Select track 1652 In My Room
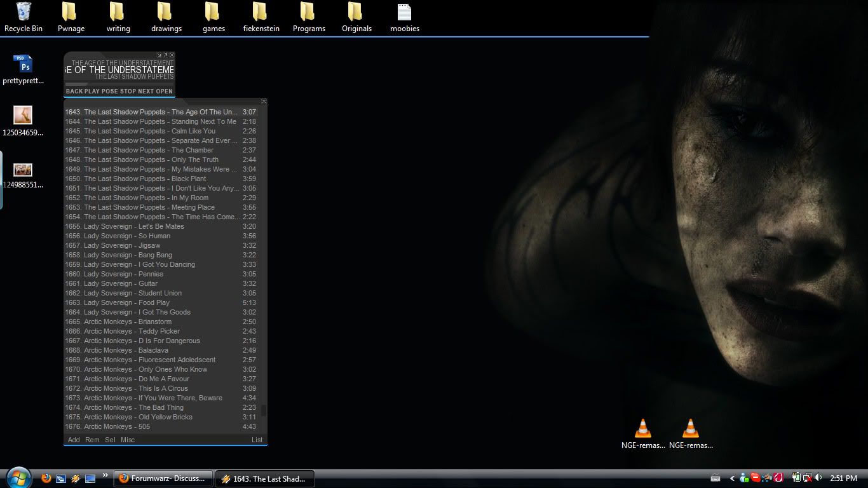Screen dimensions: 868x488 click(x=160, y=198)
